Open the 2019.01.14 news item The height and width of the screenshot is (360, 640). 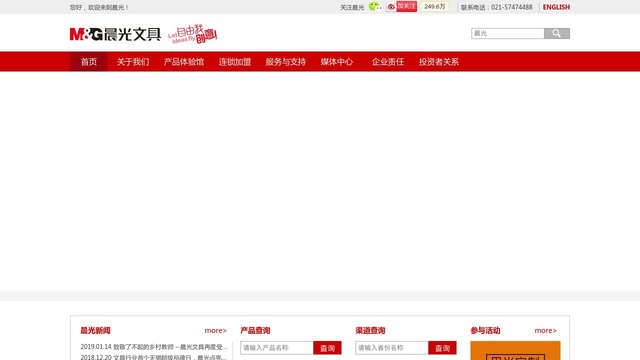click(153, 347)
